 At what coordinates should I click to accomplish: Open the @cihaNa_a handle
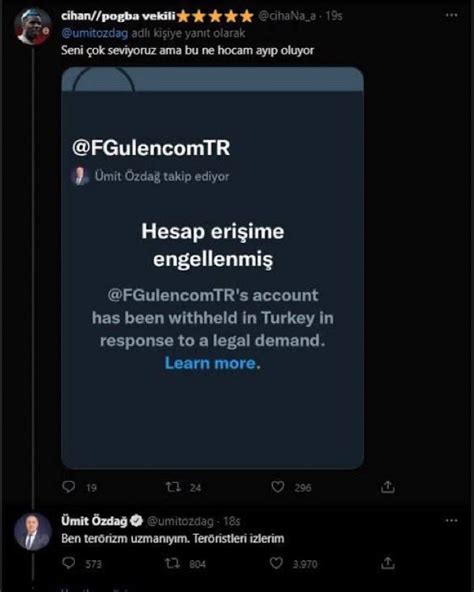coord(287,16)
